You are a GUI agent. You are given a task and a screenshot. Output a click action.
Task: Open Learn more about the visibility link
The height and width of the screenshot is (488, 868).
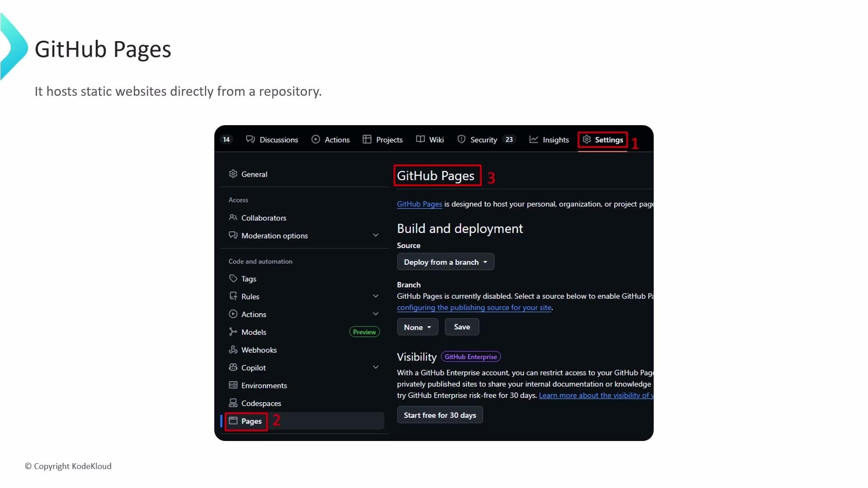tap(596, 395)
